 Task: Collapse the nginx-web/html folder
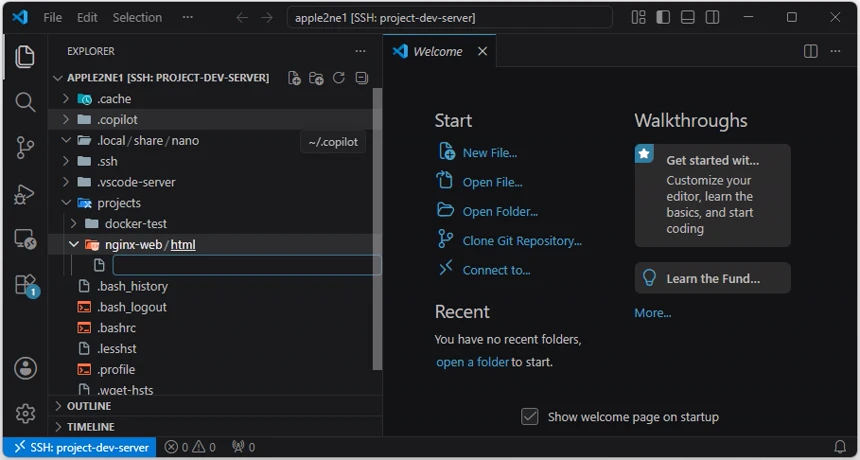pos(73,245)
